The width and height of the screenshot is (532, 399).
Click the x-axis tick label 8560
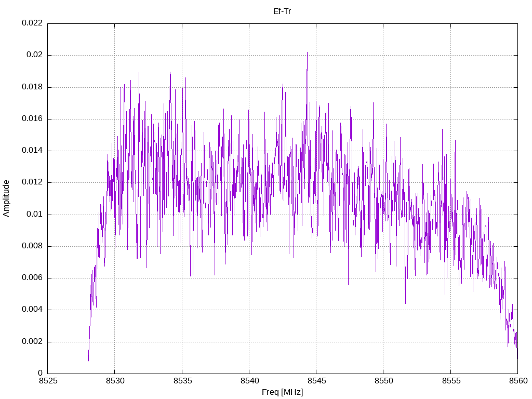tap(518, 381)
